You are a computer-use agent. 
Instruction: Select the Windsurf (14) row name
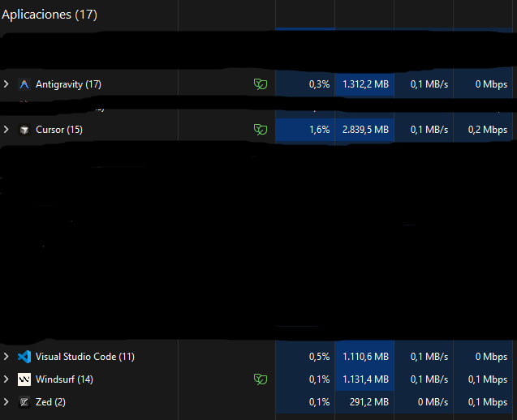(x=65, y=379)
